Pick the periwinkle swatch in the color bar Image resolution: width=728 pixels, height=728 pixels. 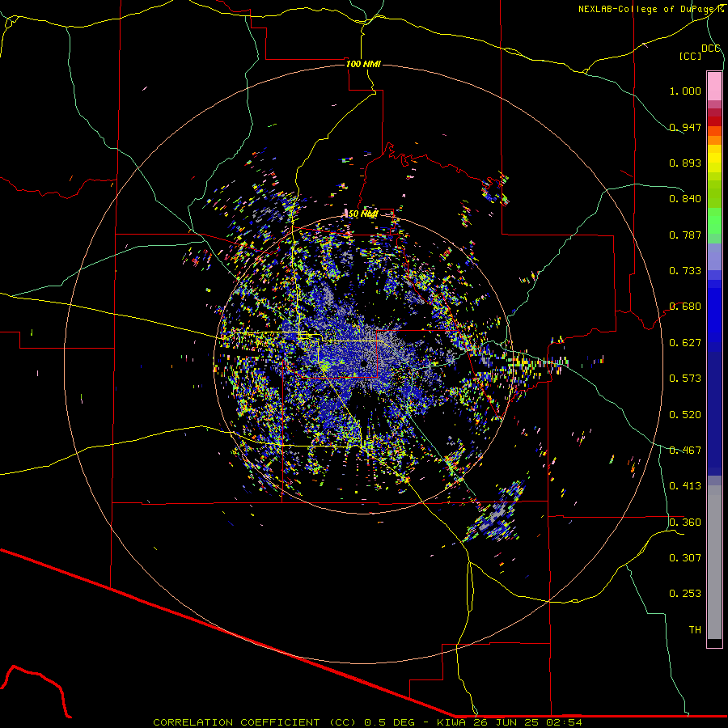tap(714, 256)
